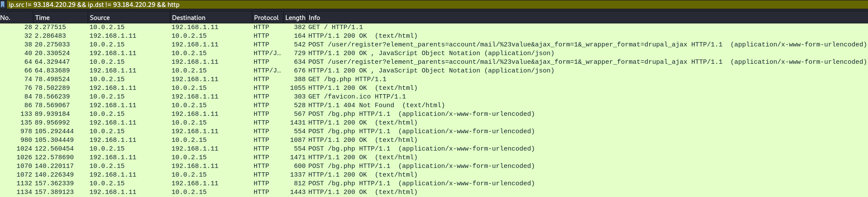Click the Info column header

(x=587, y=18)
